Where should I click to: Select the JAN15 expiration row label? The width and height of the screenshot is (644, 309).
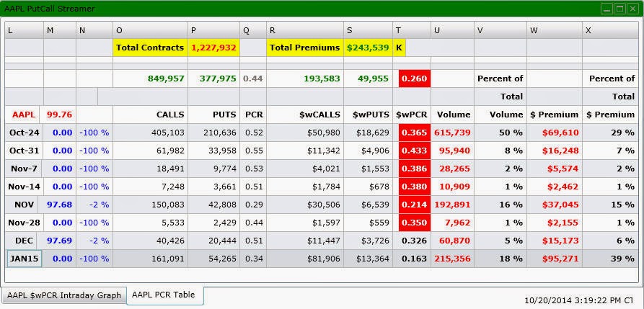coord(24,259)
